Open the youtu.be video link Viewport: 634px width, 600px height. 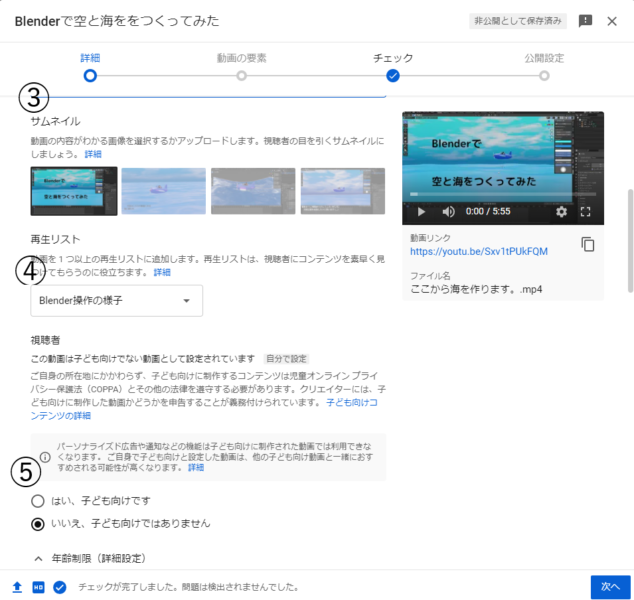click(x=479, y=251)
